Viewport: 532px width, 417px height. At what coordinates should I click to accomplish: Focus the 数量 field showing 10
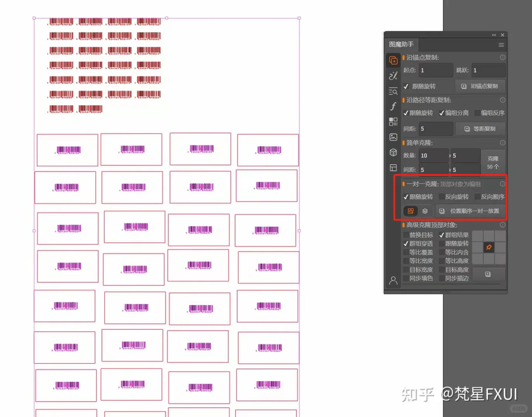tap(434, 156)
